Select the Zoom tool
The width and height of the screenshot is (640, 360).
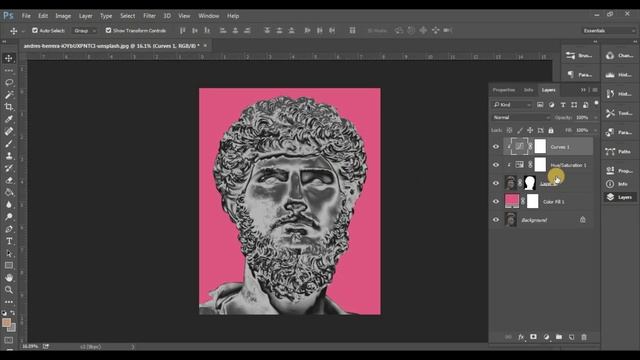pyautogui.click(x=9, y=290)
